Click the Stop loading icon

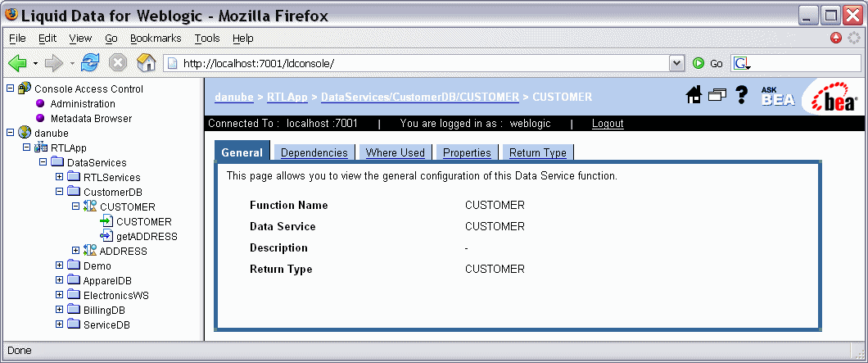[x=117, y=62]
